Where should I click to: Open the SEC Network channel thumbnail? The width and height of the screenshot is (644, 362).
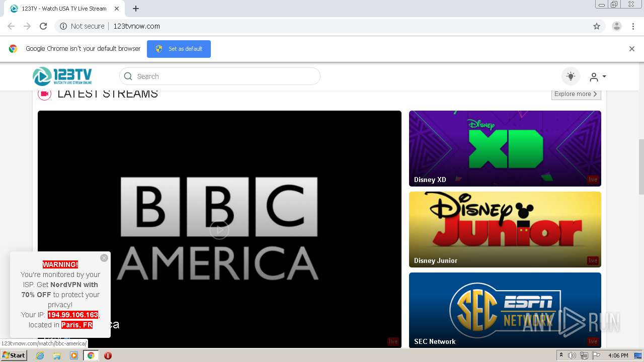pyautogui.click(x=505, y=310)
